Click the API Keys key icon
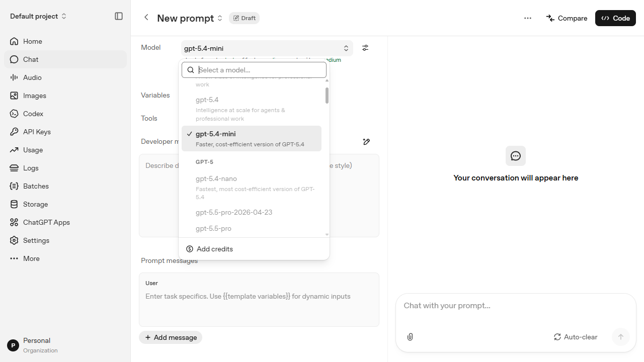 [14, 132]
